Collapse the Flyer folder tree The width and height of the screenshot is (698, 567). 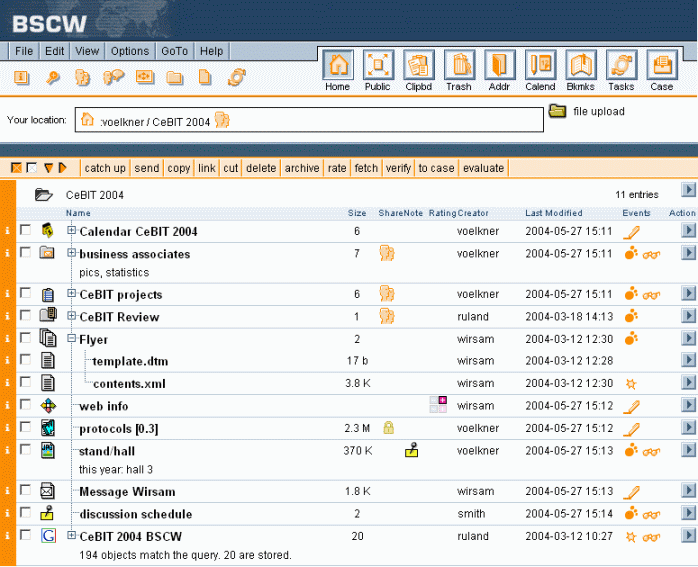[x=72, y=339]
